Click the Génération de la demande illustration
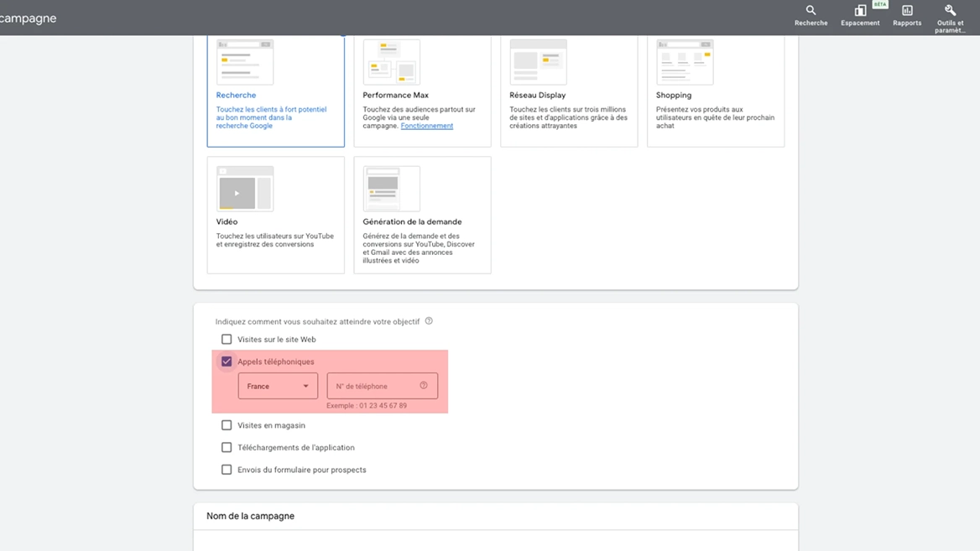This screenshot has height=551, width=980. tap(391, 189)
